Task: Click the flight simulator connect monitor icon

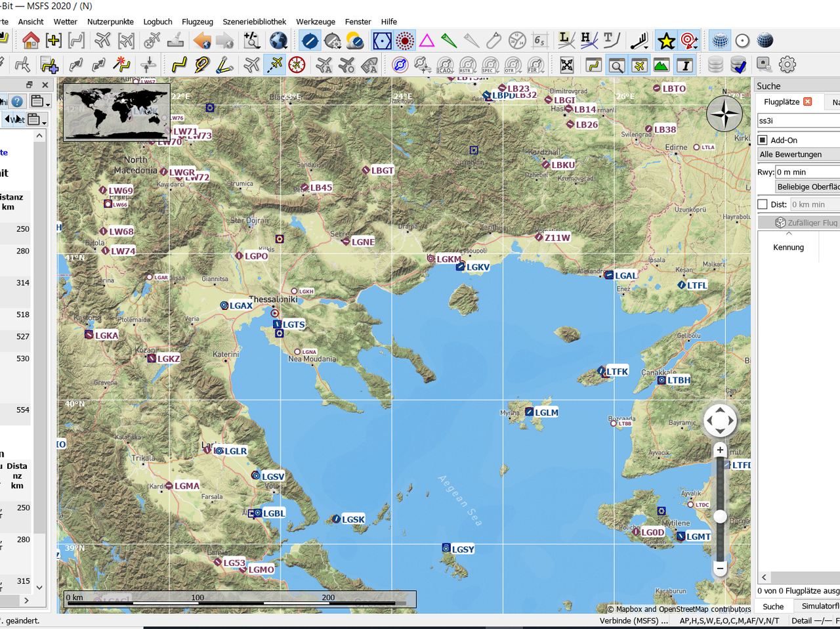Action: tap(764, 64)
